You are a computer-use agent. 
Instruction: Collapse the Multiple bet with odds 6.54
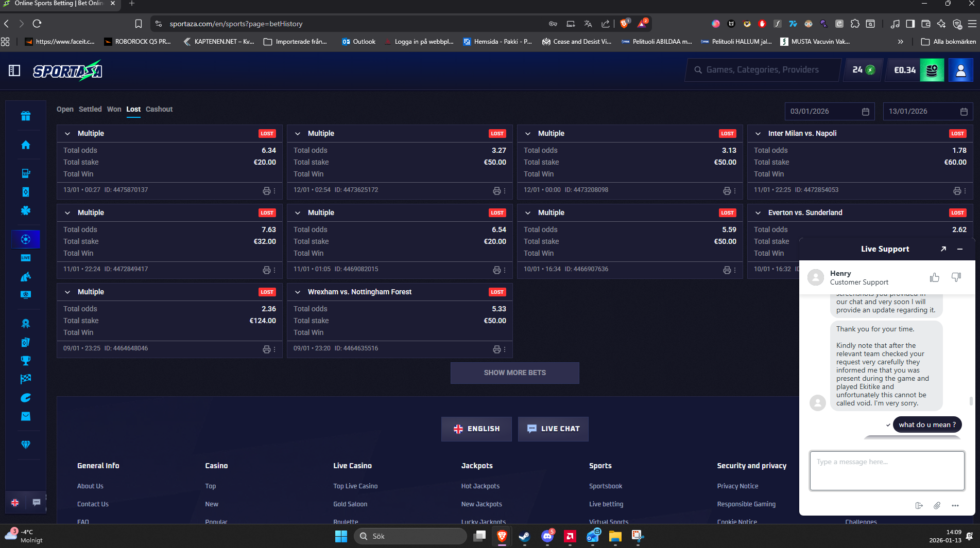tap(298, 213)
